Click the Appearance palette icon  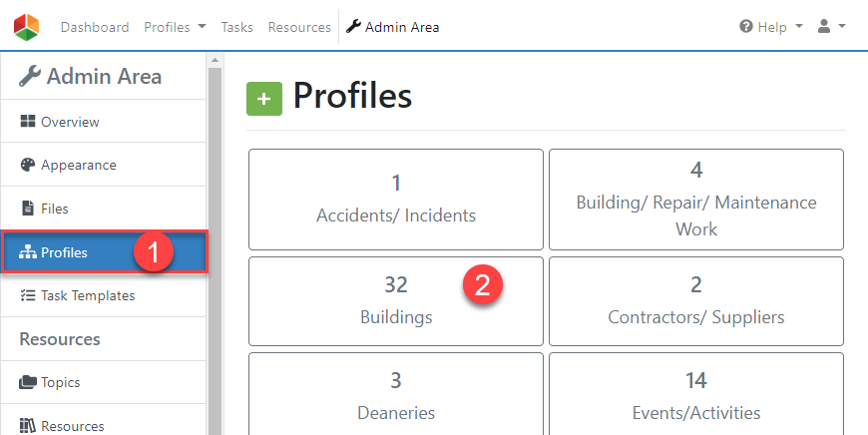click(x=28, y=166)
